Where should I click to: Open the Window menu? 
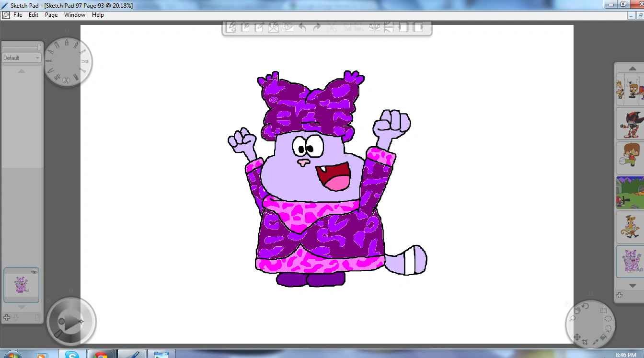(75, 15)
